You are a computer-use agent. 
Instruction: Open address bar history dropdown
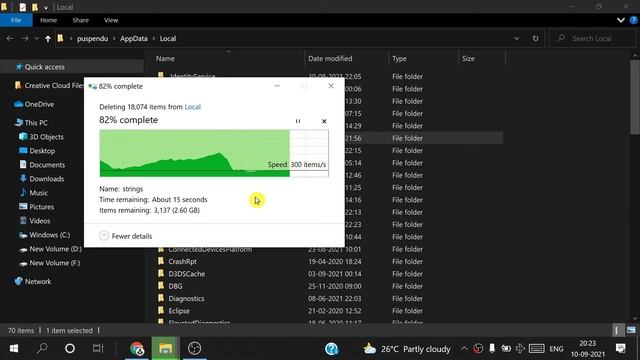[x=516, y=38]
